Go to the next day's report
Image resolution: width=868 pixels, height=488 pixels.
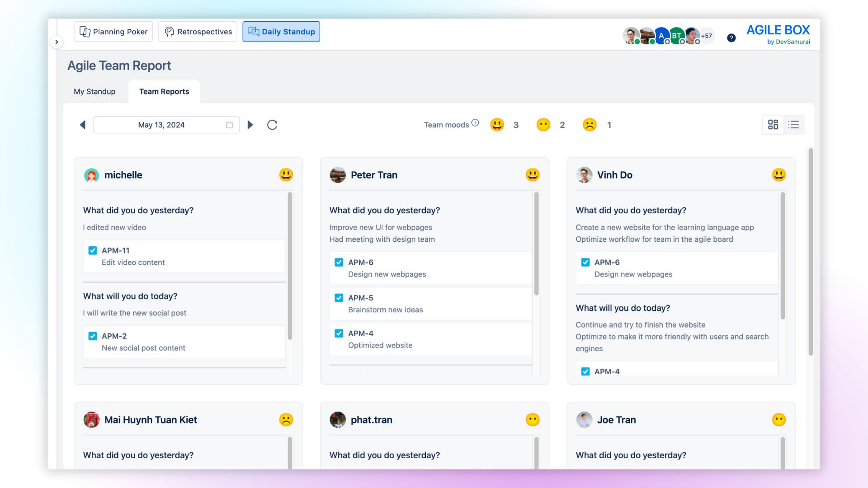pos(250,125)
